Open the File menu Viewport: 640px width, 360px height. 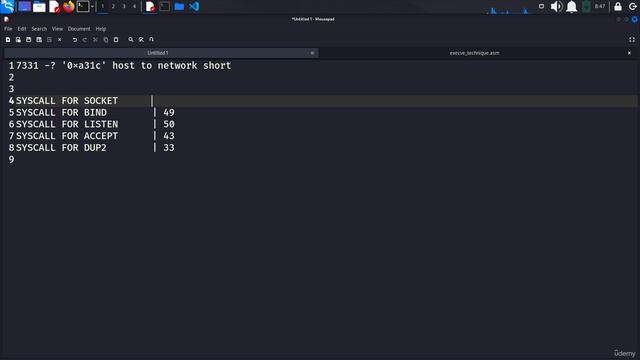click(x=8, y=29)
